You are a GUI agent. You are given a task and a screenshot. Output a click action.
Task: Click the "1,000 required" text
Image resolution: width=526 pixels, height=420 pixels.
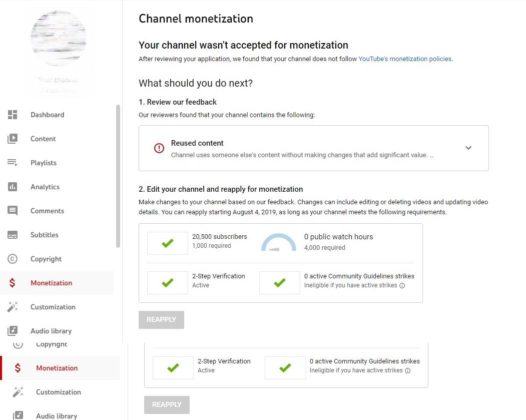[x=211, y=246]
